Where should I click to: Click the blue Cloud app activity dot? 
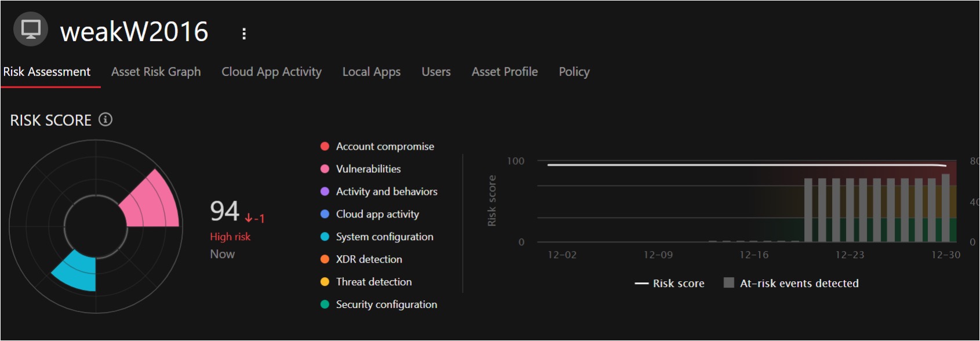325,214
